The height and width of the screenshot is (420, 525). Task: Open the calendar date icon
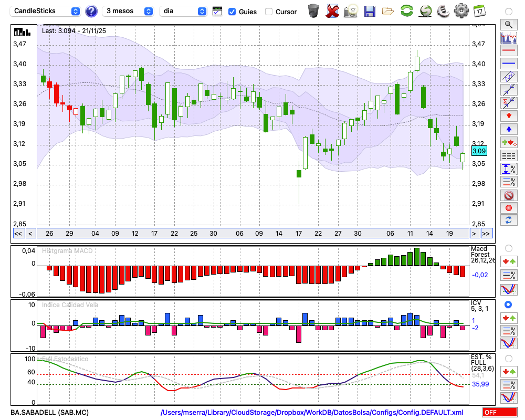(x=479, y=10)
